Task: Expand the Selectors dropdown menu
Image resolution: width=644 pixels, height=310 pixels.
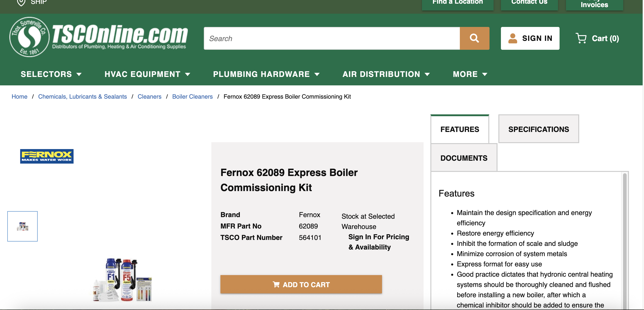Action: [51, 74]
